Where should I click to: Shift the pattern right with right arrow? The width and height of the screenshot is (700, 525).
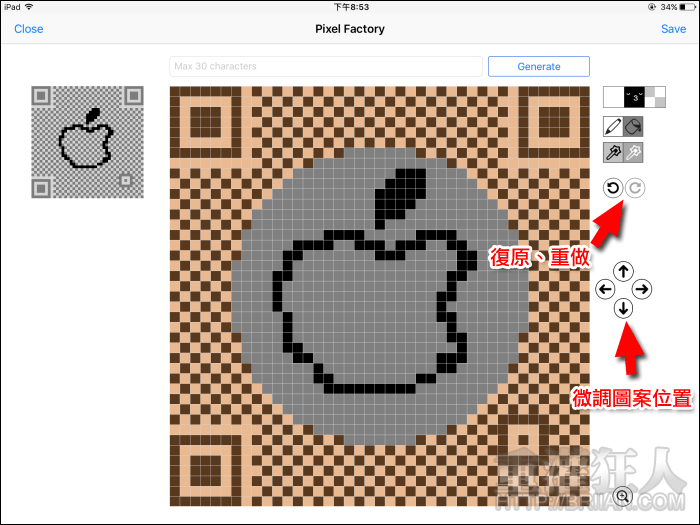[642, 289]
